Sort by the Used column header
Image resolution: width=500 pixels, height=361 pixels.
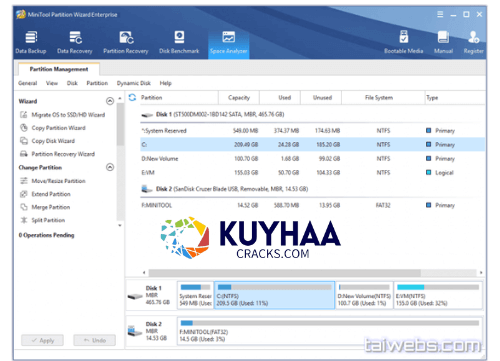(280, 97)
